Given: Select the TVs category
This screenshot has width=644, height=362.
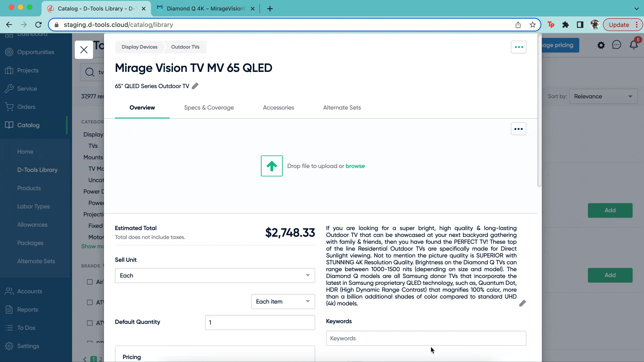Looking at the screenshot, I should coord(93,146).
